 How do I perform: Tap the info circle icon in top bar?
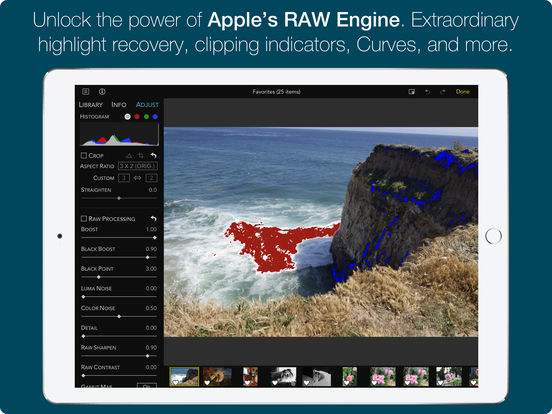click(x=102, y=92)
